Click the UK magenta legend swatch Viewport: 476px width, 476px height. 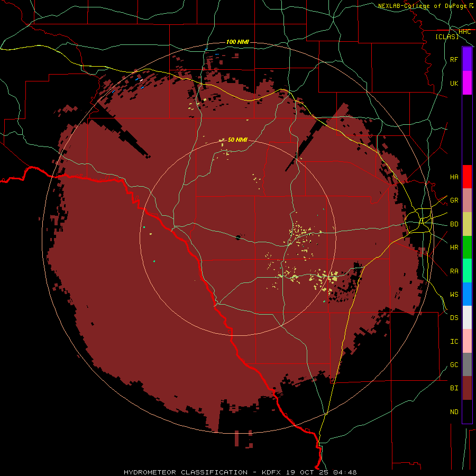click(467, 83)
